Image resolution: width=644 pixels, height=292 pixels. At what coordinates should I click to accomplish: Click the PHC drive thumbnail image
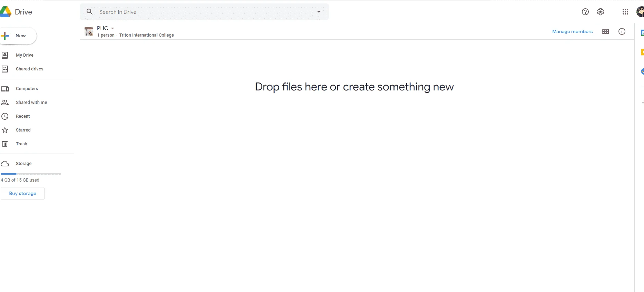89,31
